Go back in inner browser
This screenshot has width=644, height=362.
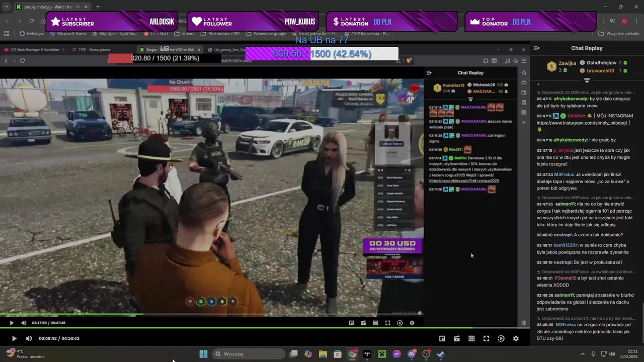click(x=6, y=61)
